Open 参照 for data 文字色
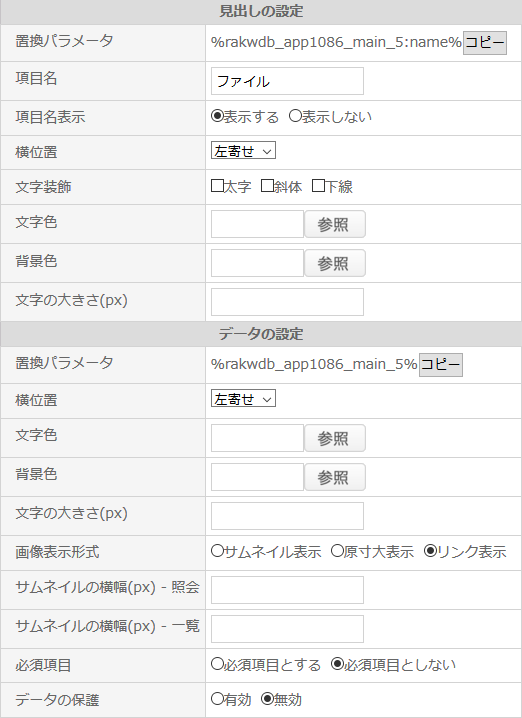Viewport: 522px width, 718px height. [335, 438]
